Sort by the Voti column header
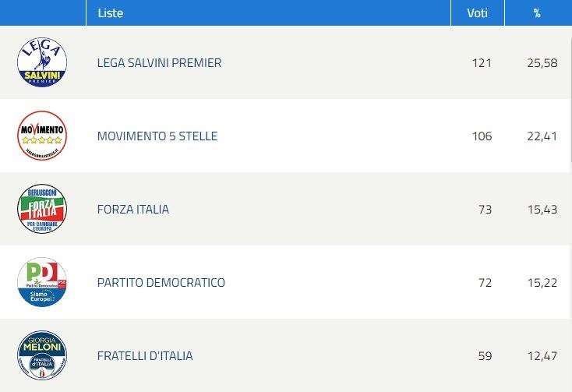 coord(478,12)
